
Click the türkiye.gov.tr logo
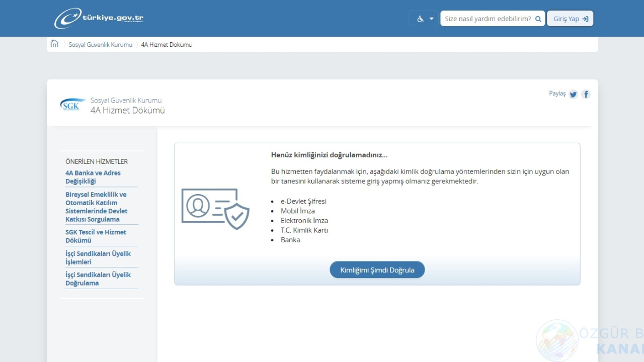tap(99, 18)
